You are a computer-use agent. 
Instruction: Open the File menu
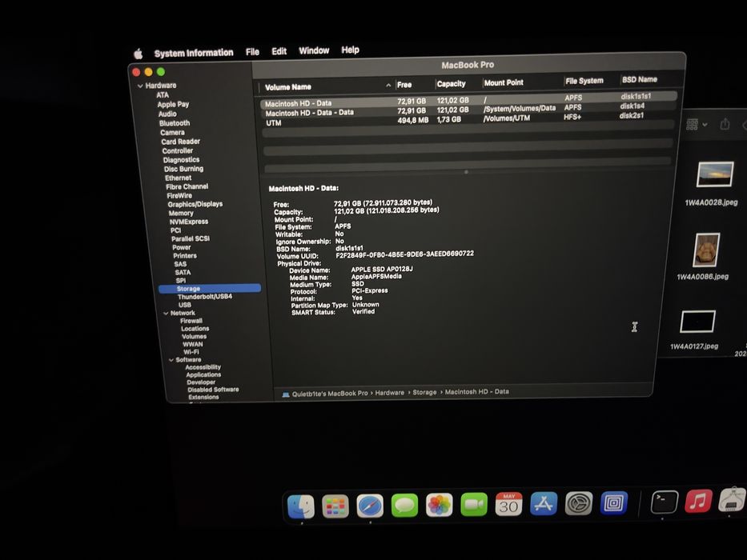coord(252,52)
